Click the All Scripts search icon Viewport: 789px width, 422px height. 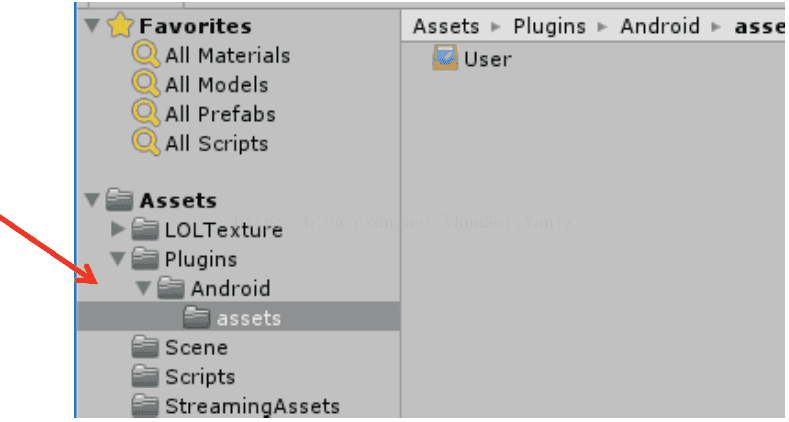(147, 143)
